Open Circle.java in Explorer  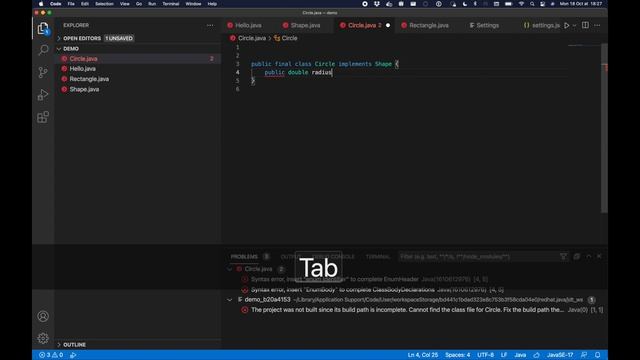point(138,59)
